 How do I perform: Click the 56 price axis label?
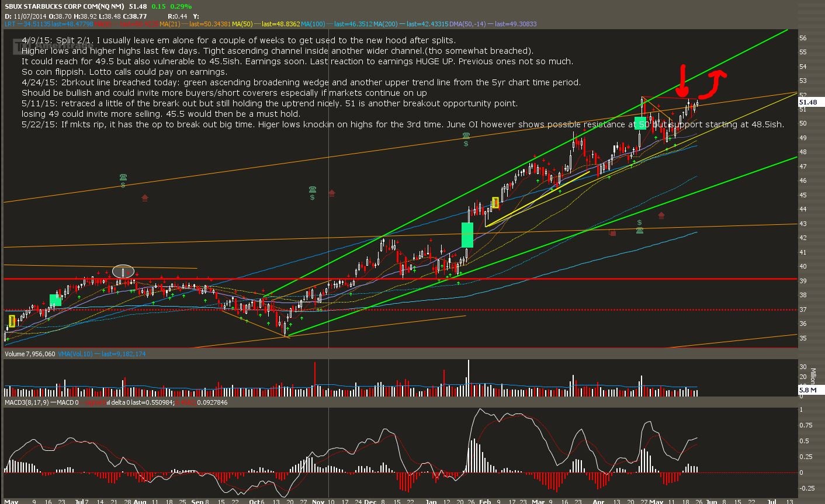click(803, 38)
